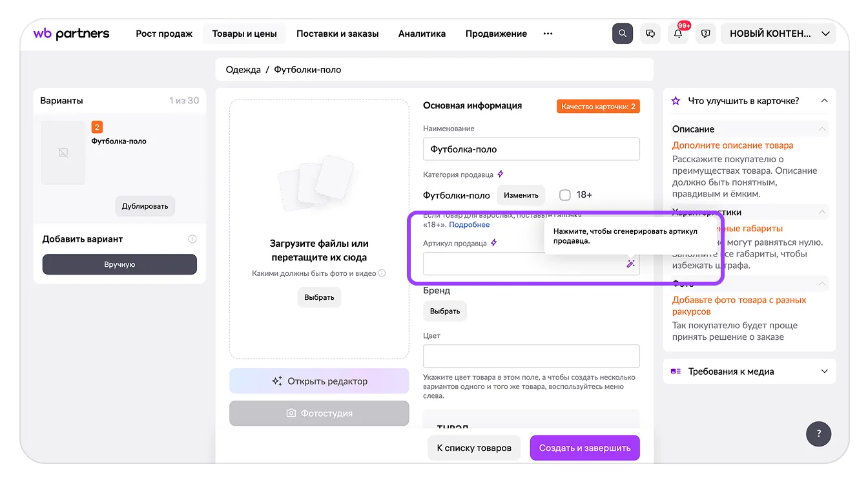Click the star icon beside Что улучшить в карточке
Image resolution: width=868 pixels, height=482 pixels.
676,101
